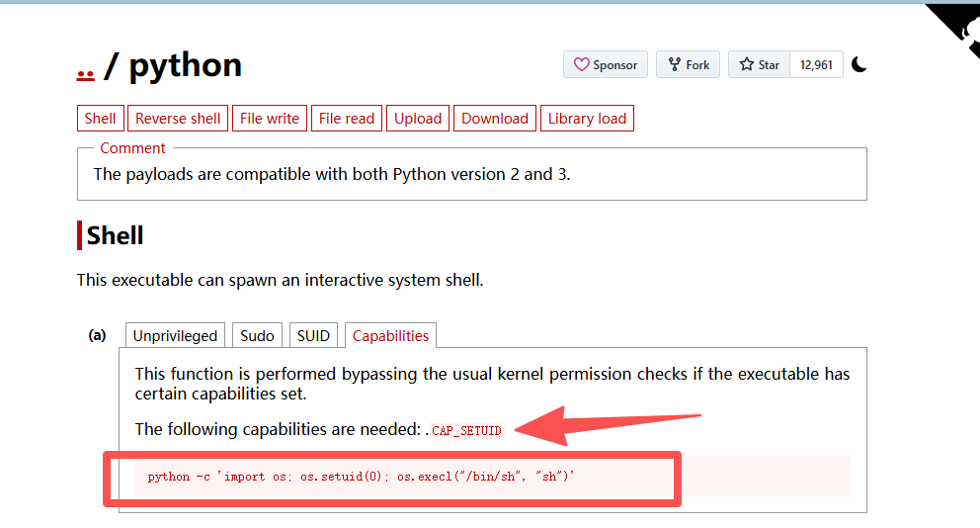Jump to the Upload section
This screenshot has width=980, height=528.
pyautogui.click(x=418, y=119)
